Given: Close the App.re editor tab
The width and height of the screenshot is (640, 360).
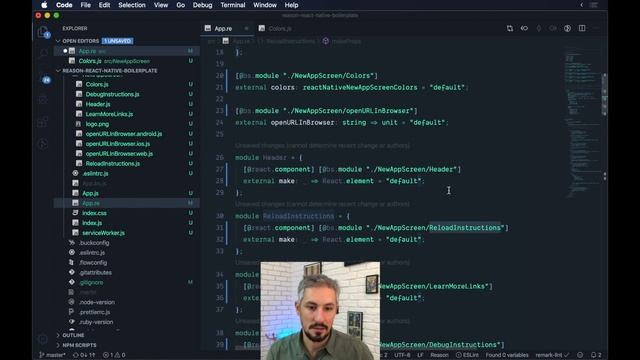Looking at the screenshot, I should (246, 28).
